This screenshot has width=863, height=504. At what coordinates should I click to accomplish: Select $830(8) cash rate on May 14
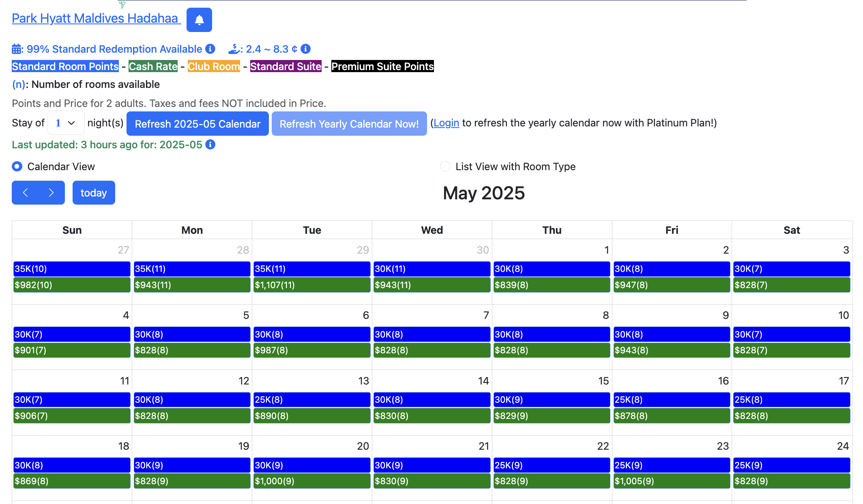[x=432, y=416]
